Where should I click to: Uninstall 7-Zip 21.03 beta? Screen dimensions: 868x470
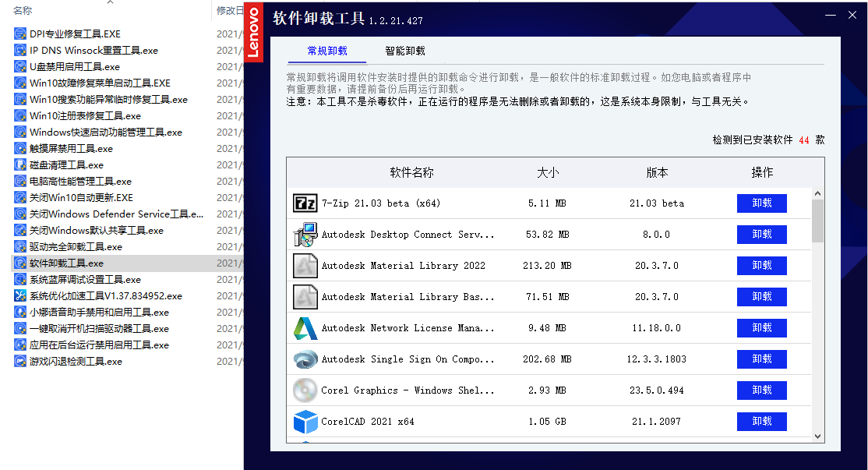pyautogui.click(x=761, y=203)
